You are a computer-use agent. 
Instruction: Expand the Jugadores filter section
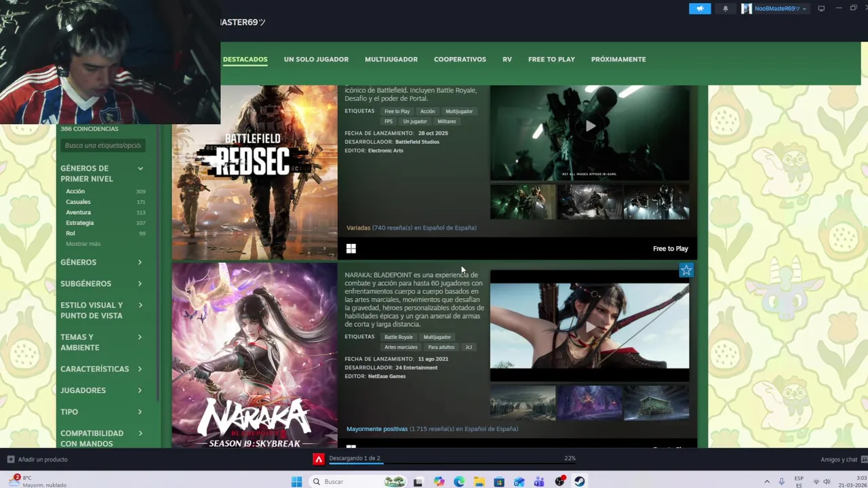[102, 390]
